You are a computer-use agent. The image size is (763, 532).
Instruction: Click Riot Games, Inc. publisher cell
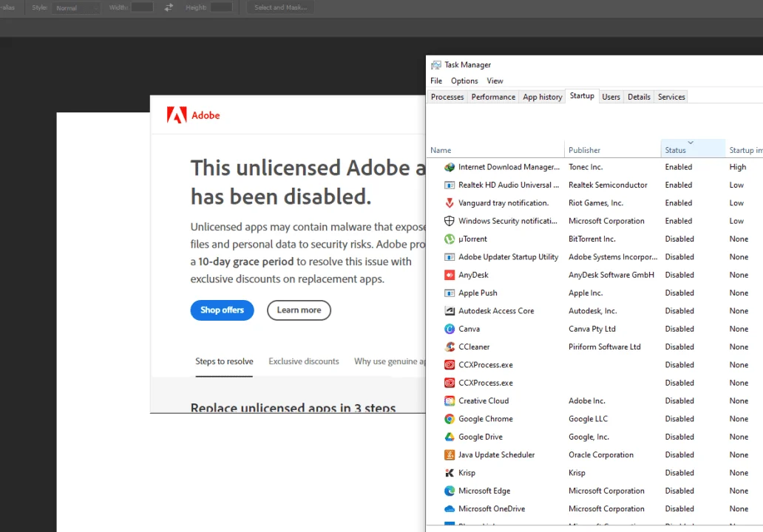tap(596, 202)
